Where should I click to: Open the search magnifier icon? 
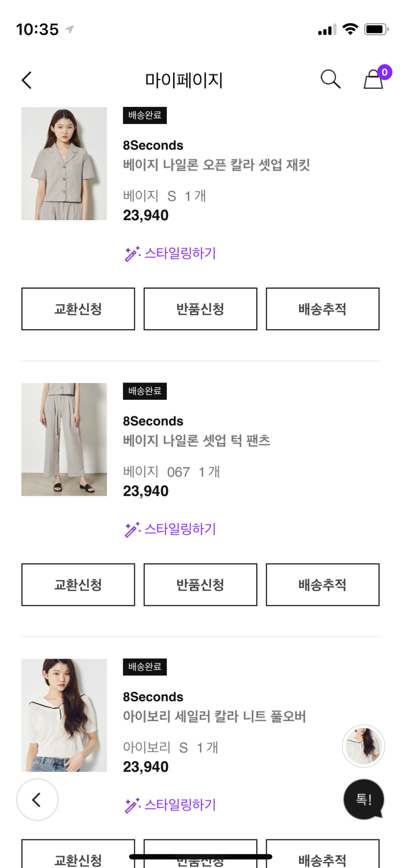[x=330, y=79]
